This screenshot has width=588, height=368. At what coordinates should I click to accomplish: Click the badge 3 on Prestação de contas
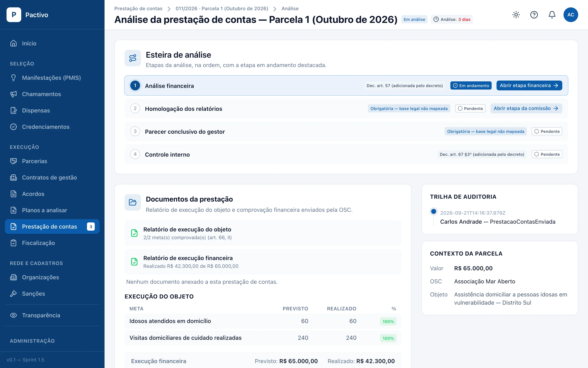[91, 227]
